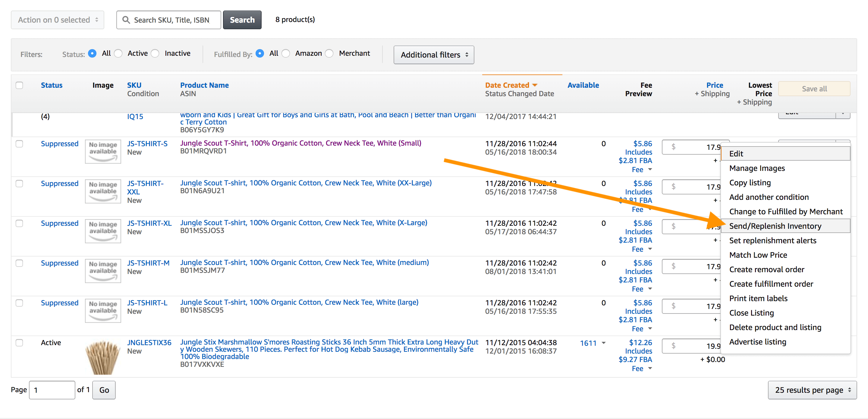This screenshot has width=868, height=419.
Task: Select Create removal order menu item
Action: [766, 269]
